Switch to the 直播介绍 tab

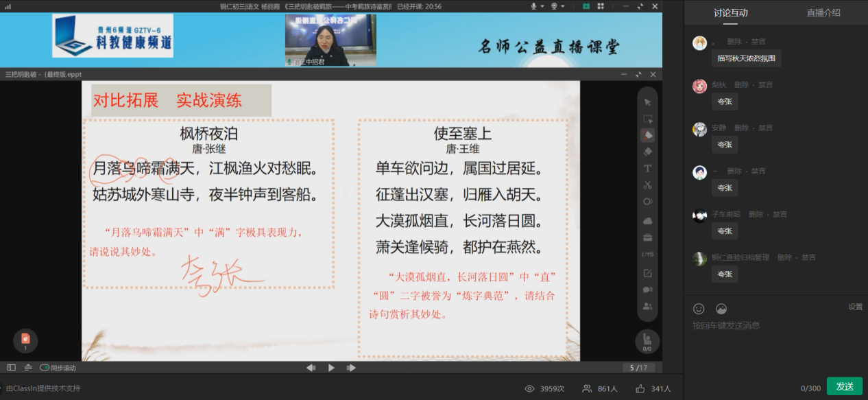coord(823,12)
